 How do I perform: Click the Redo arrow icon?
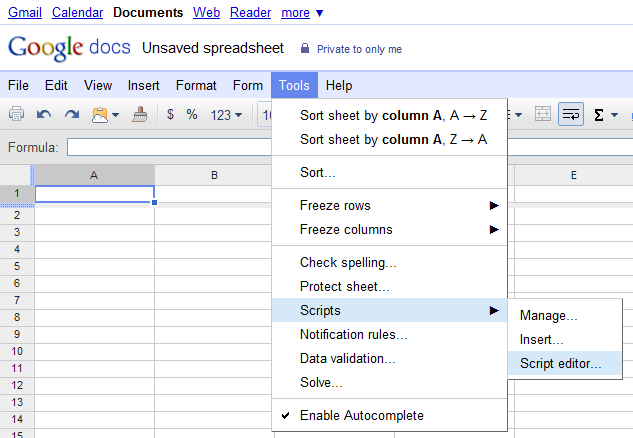[x=71, y=114]
